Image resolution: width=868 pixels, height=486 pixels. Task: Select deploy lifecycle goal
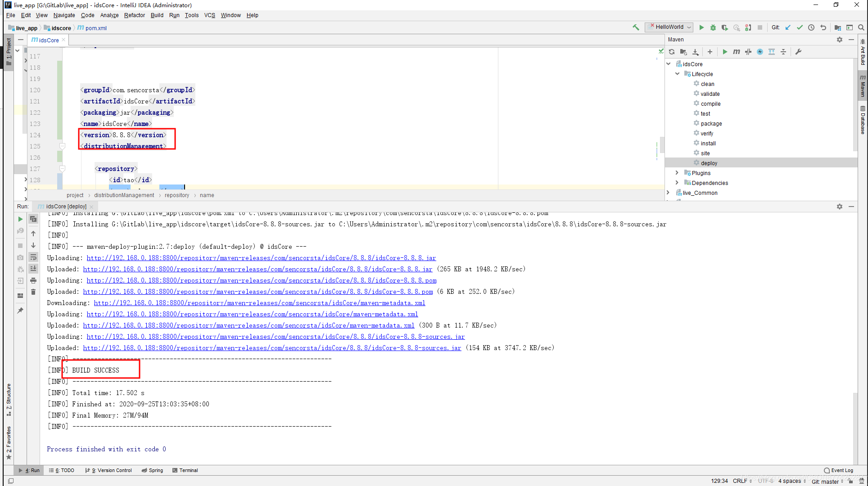click(x=709, y=163)
